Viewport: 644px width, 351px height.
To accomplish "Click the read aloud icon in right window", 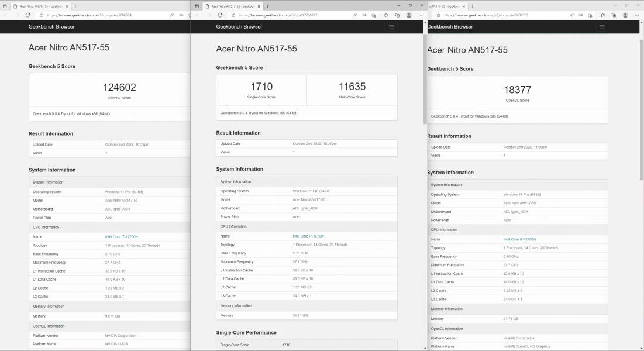I will click(571, 15).
